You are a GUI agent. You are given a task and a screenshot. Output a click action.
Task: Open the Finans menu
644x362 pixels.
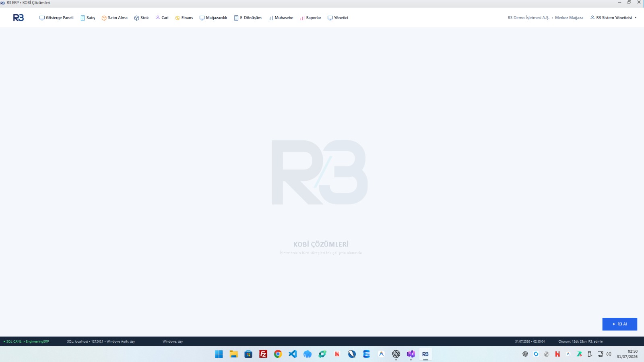[184, 18]
